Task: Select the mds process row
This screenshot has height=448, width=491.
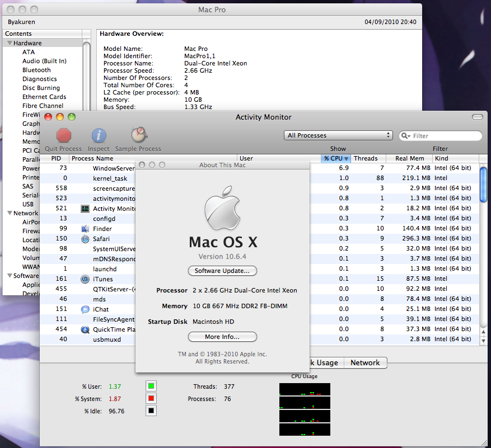Action: tap(260, 299)
